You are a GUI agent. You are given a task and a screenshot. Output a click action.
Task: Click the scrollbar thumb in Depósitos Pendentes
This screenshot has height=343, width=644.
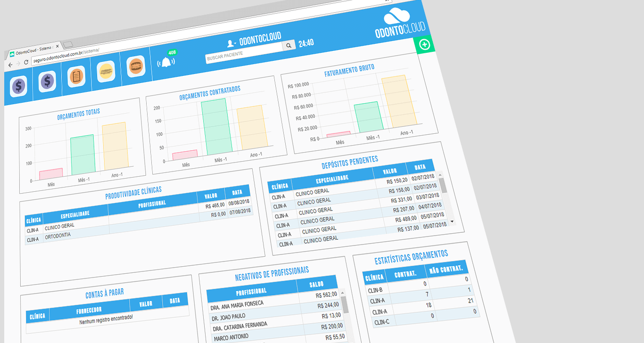pos(442,185)
